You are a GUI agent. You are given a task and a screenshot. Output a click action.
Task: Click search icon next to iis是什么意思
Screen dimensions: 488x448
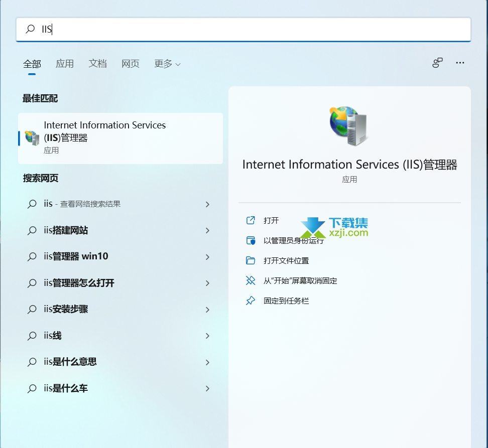[32, 362]
